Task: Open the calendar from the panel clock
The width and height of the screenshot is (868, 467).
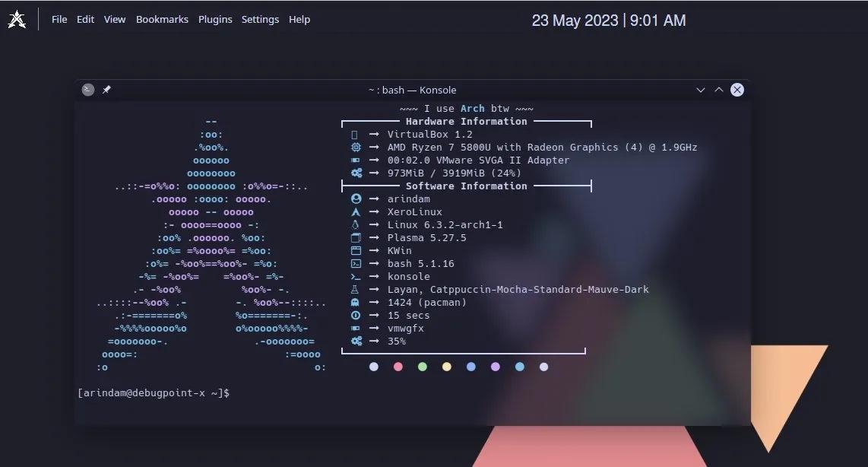Action: click(609, 21)
